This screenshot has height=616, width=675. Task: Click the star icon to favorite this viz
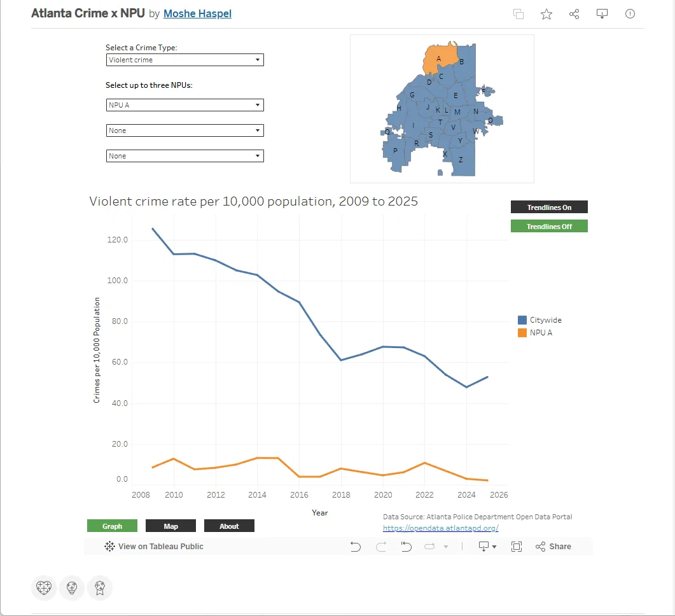point(546,13)
